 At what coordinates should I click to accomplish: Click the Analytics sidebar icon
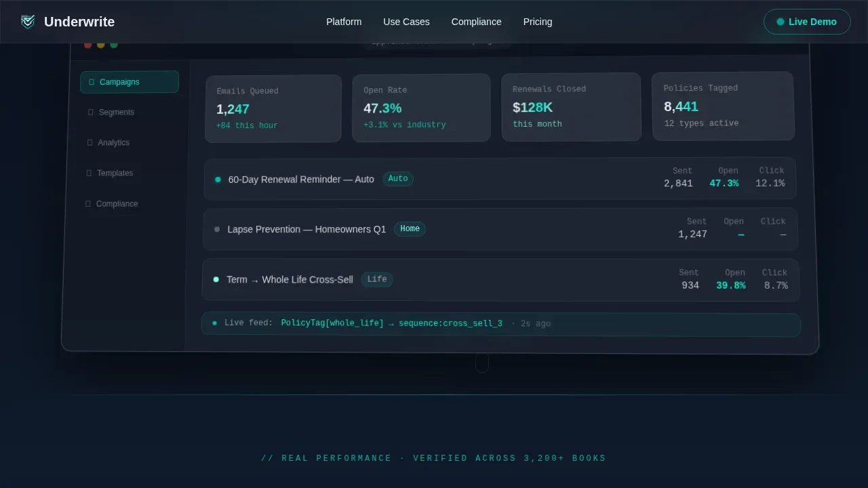point(90,143)
